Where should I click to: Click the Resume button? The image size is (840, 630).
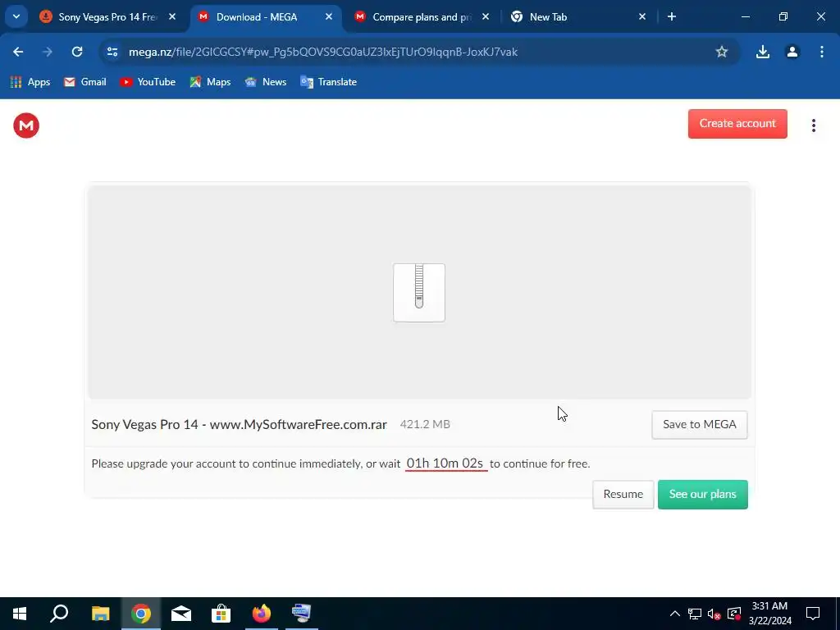tap(623, 494)
